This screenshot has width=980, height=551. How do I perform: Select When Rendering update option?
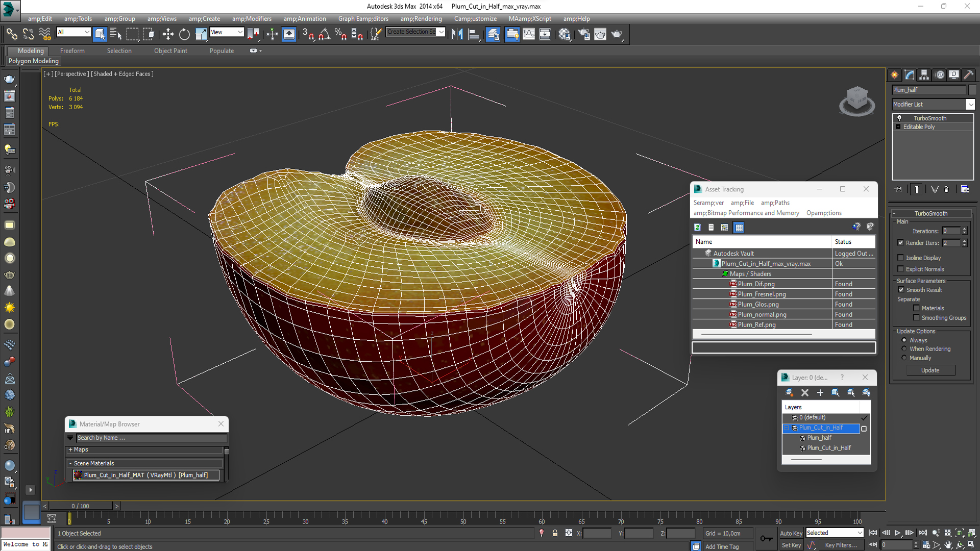(904, 349)
